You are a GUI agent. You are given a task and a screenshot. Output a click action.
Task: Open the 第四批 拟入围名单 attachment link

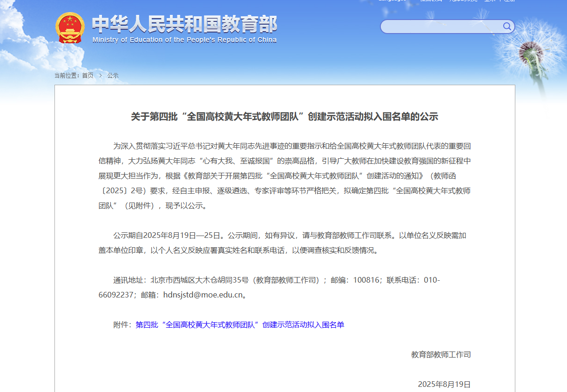(240, 325)
